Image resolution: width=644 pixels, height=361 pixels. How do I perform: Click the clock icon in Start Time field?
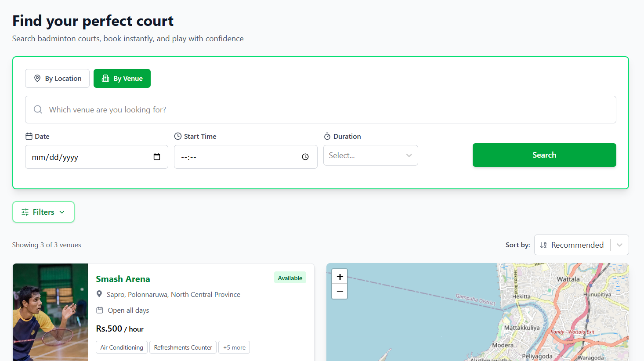tap(305, 156)
